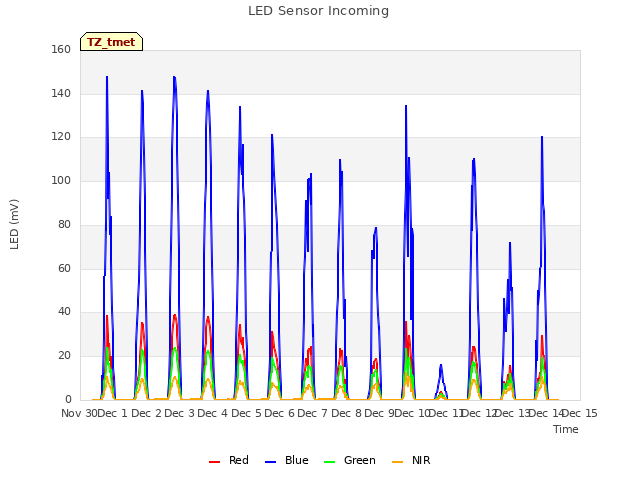
Task: Click the Dec 7 x-axis date label
Action: pyautogui.click(x=313, y=413)
